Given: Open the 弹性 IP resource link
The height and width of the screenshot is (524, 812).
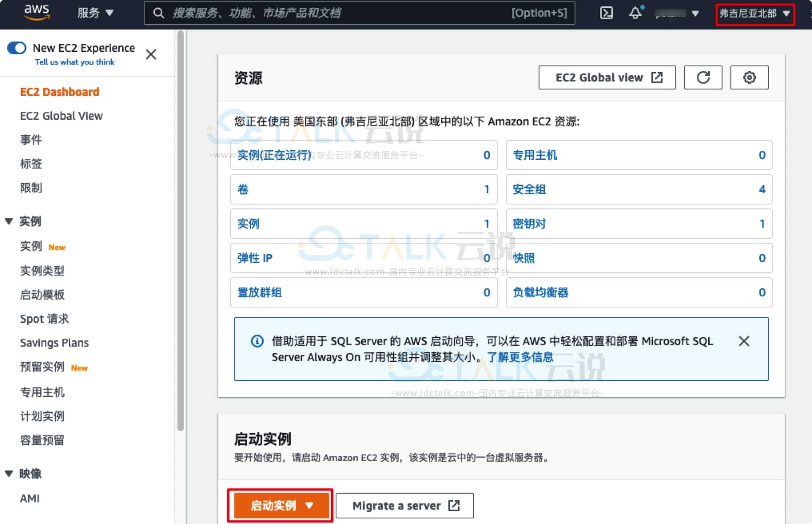Looking at the screenshot, I should click(255, 258).
